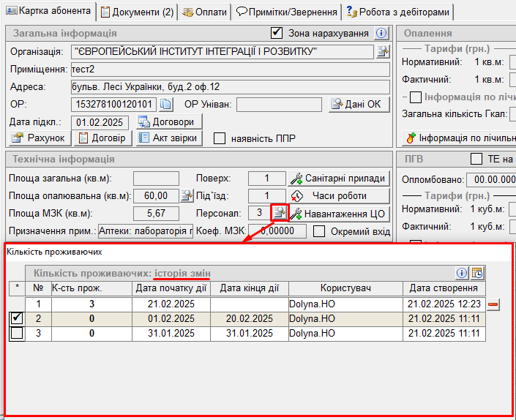
Task: Click the icon next to Площа опалювальна
Action: point(187,195)
